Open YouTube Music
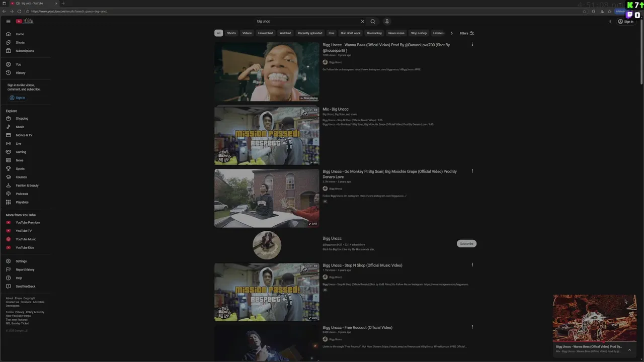Viewport: 644px width, 362px height. (25, 239)
